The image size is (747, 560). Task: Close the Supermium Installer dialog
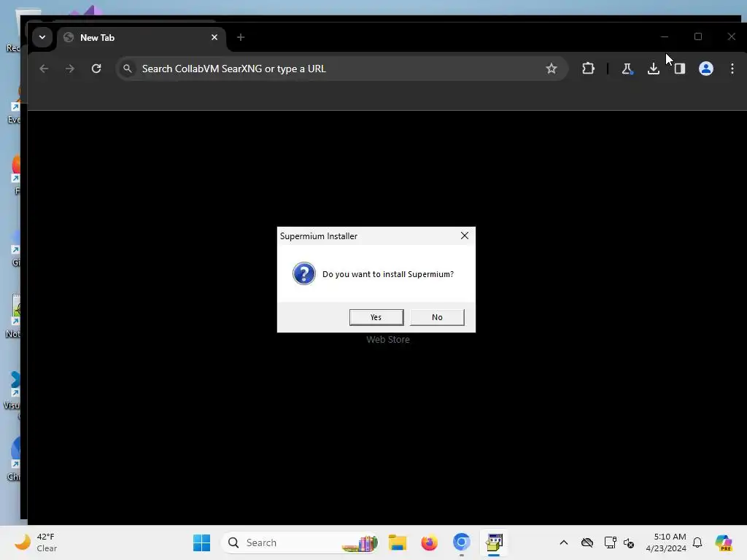coord(465,236)
